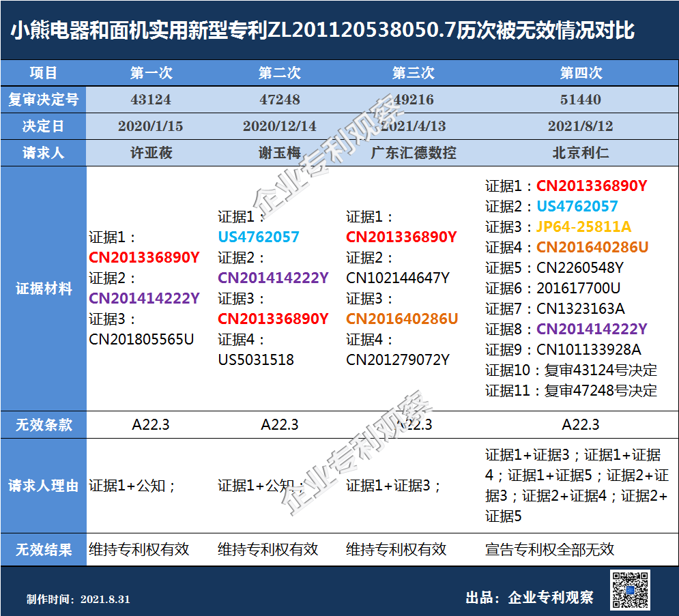
Task: Click requester name 许亚莜
Action: [151, 153]
